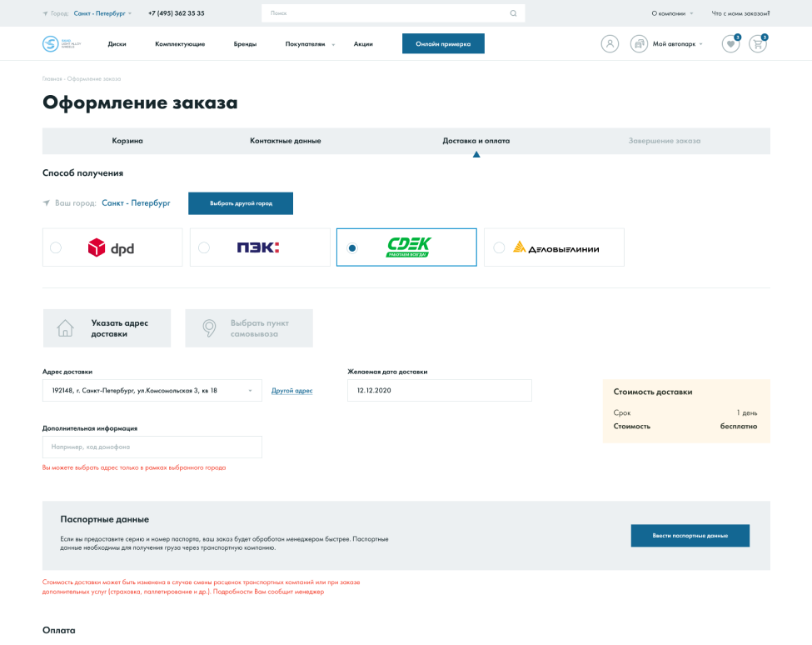Open favorites heart icon
Image resolution: width=812 pixels, height=645 pixels.
click(730, 44)
